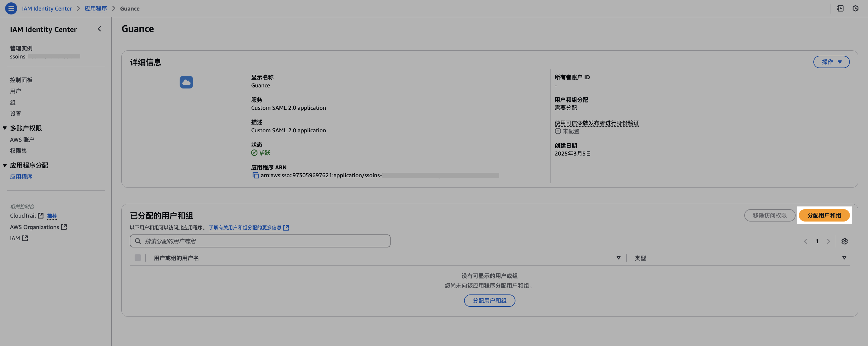Collapse the 应用程序分配 section
868x346 pixels.
tap(5, 165)
